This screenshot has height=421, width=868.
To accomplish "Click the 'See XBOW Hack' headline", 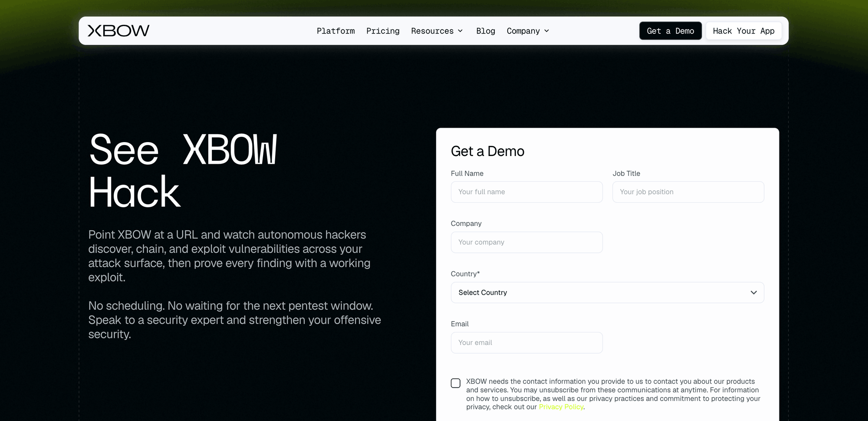I will (183, 171).
